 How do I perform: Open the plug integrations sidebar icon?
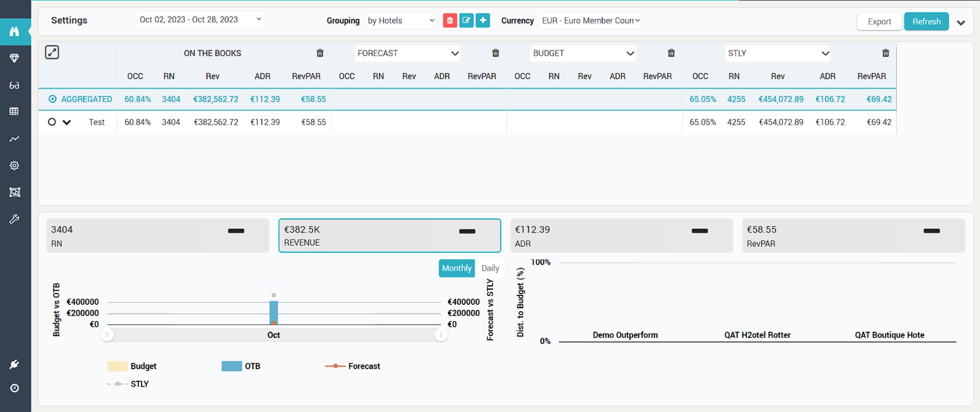click(14, 364)
